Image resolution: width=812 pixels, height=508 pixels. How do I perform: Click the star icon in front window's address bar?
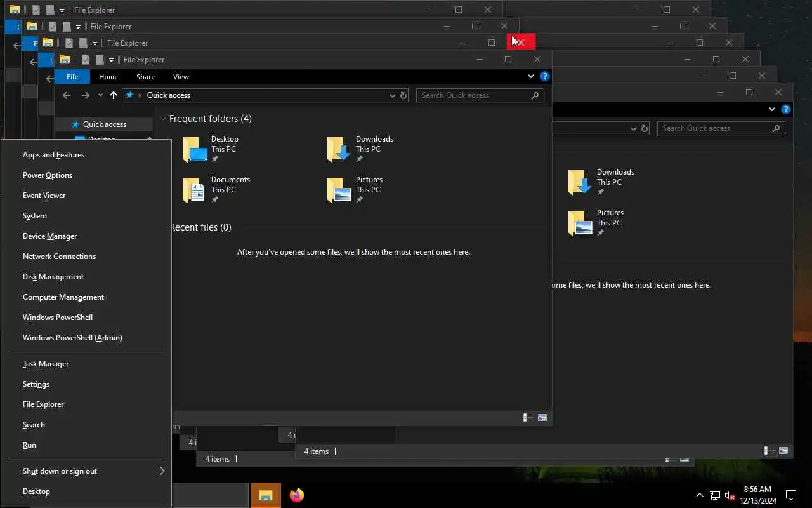pyautogui.click(x=130, y=95)
